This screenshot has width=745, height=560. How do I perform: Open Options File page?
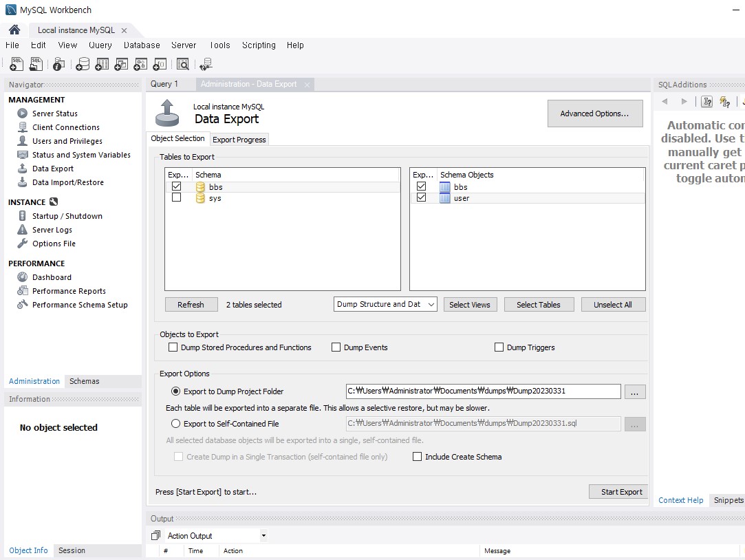point(54,244)
